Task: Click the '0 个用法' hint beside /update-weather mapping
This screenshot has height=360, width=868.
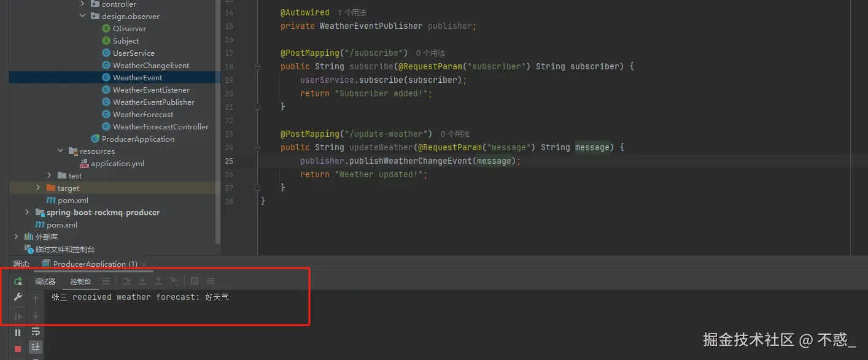Action: [x=455, y=134]
